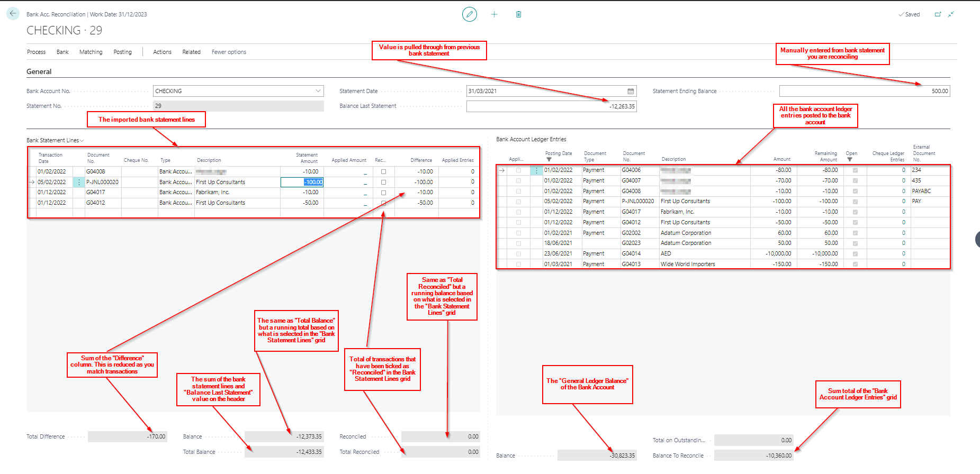Check Applied box for ledger entry G04007

518,181
